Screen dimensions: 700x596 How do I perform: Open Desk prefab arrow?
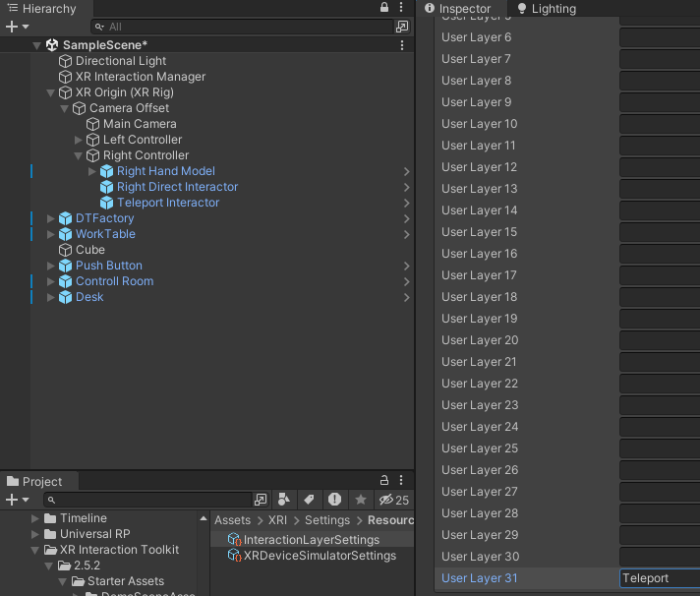pyautogui.click(x=406, y=297)
